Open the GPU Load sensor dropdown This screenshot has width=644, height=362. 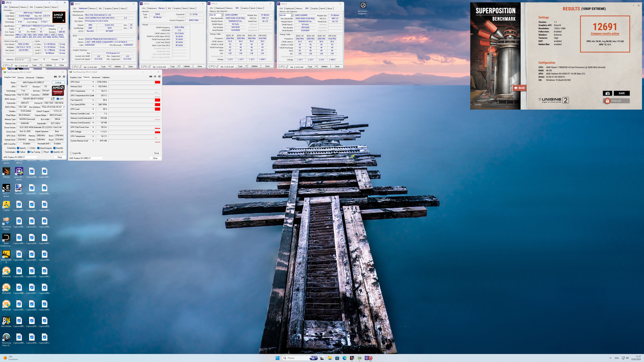pos(93,109)
